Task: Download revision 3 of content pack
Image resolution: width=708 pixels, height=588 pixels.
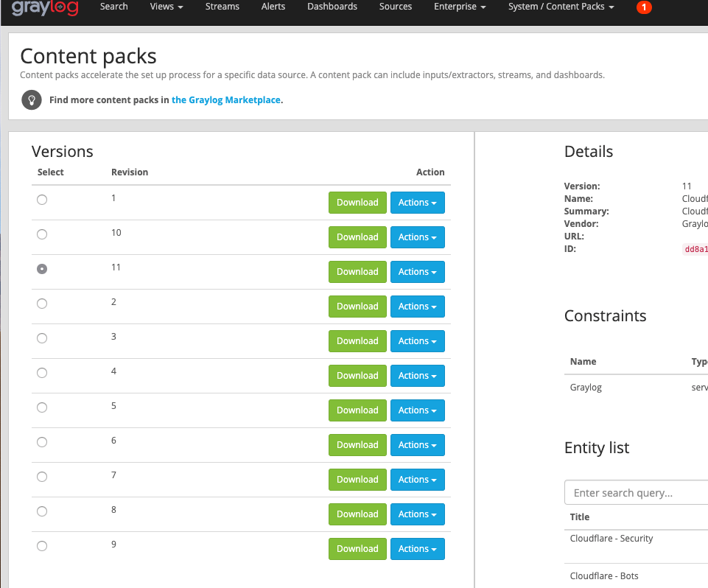Action: click(x=357, y=341)
